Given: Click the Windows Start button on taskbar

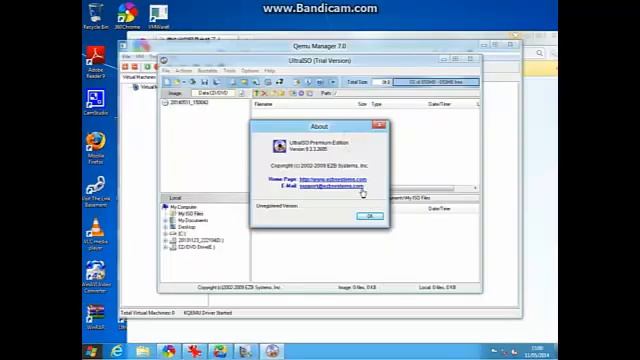Looking at the screenshot, I should [92, 351].
